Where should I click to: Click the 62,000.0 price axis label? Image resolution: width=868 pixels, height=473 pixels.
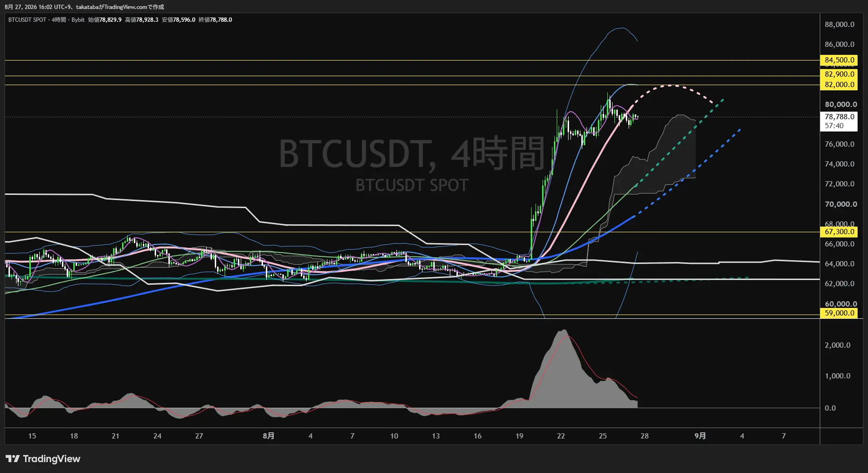[839, 284]
